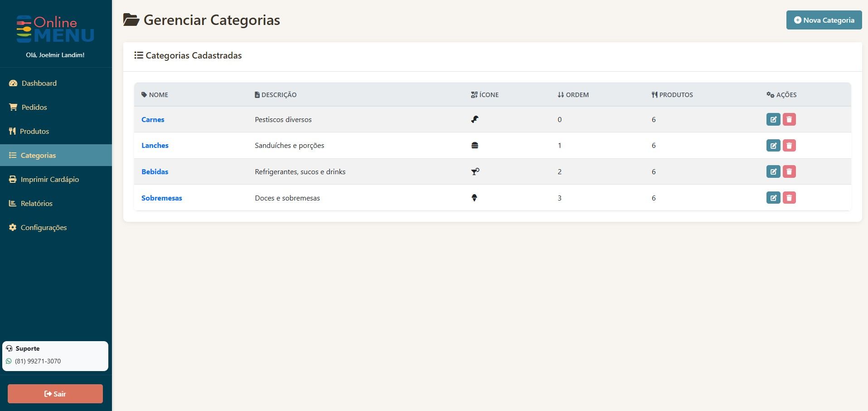Edit the Lanches category

coord(773,145)
